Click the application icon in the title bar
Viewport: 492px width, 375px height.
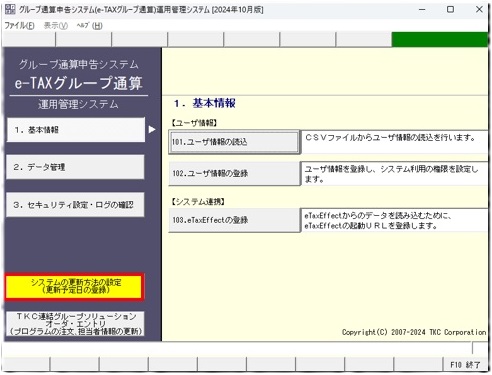tap(10, 9)
